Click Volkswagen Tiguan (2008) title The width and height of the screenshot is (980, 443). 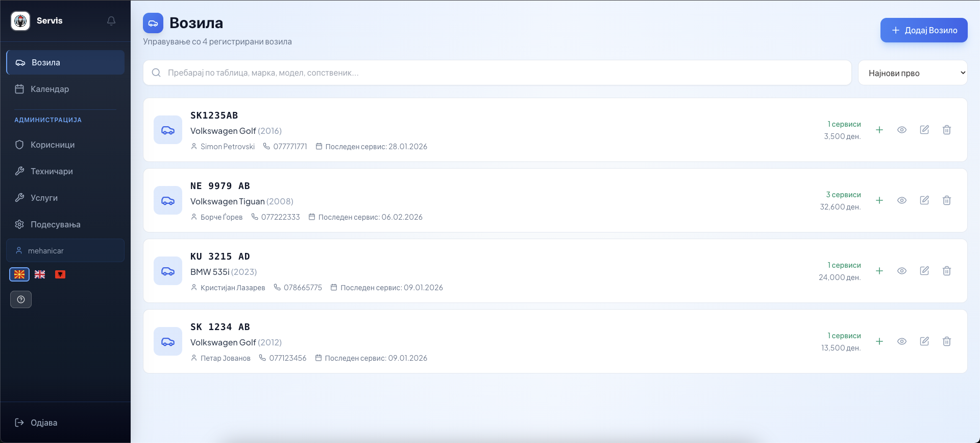click(x=242, y=201)
